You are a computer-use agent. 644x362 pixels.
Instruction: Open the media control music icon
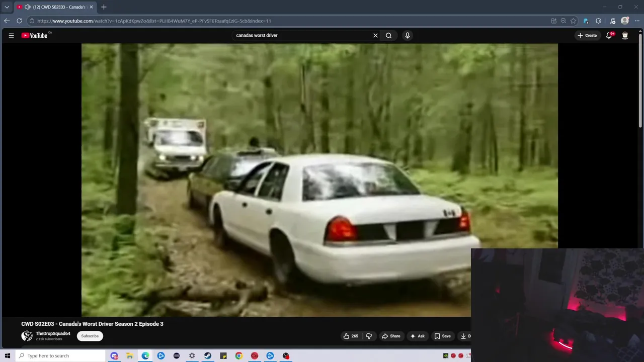tap(612, 21)
